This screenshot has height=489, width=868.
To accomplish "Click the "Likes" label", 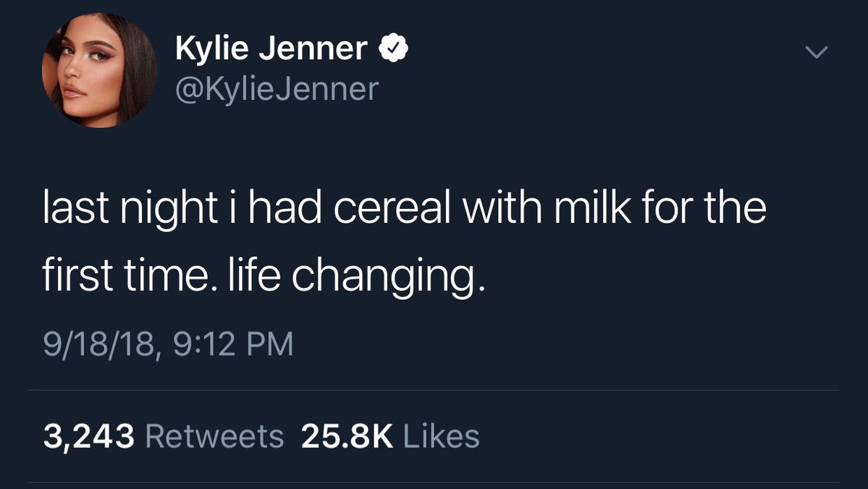I will point(441,436).
